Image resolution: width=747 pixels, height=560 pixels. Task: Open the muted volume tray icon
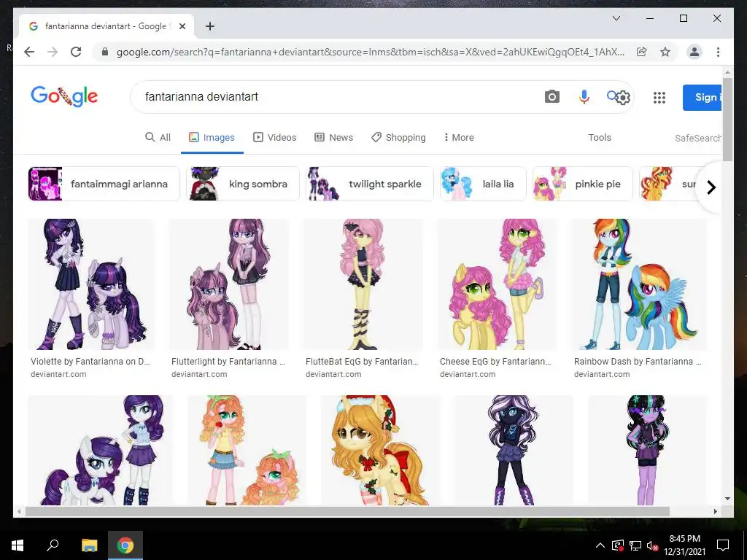tap(652, 545)
